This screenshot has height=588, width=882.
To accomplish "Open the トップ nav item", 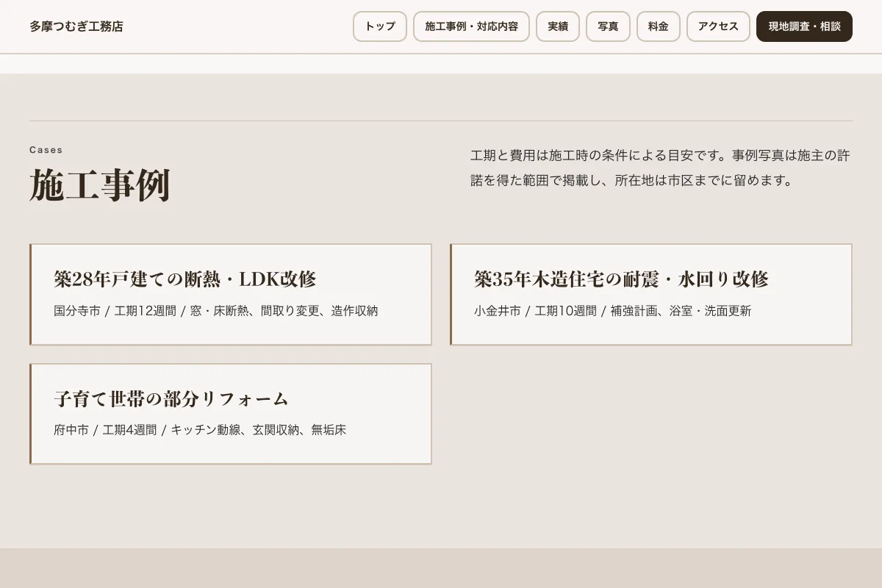I will pos(380,26).
